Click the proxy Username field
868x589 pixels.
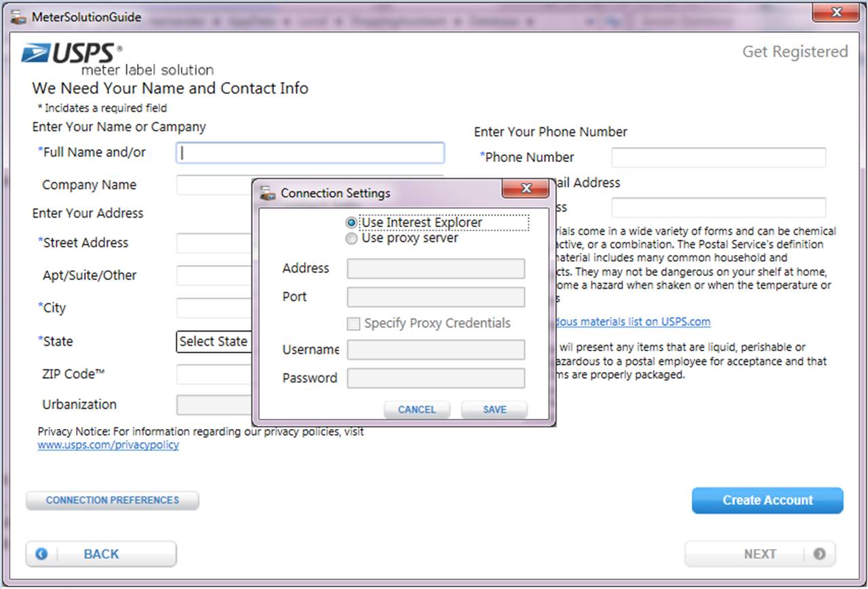pyautogui.click(x=436, y=350)
